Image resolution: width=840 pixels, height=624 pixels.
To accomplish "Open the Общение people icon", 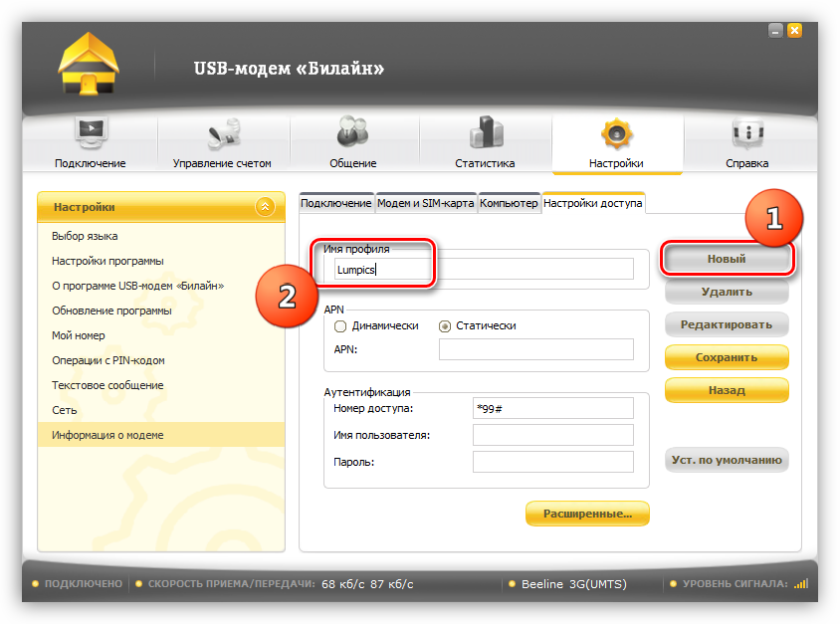I will pyautogui.click(x=352, y=131).
